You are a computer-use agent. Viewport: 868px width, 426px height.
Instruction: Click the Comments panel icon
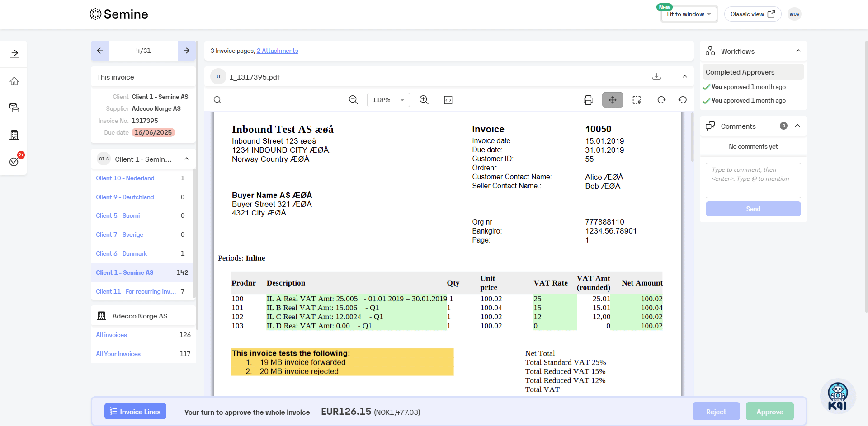[x=710, y=126]
